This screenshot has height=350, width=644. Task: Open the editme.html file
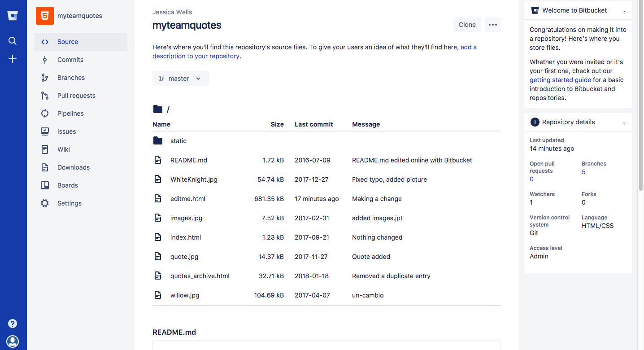pos(188,199)
